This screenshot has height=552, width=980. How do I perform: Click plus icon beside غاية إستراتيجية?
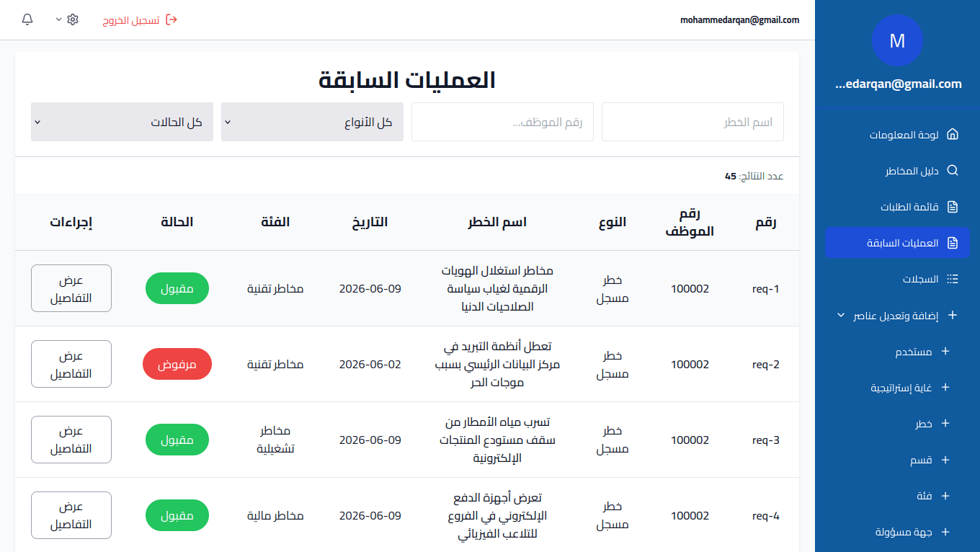point(946,388)
